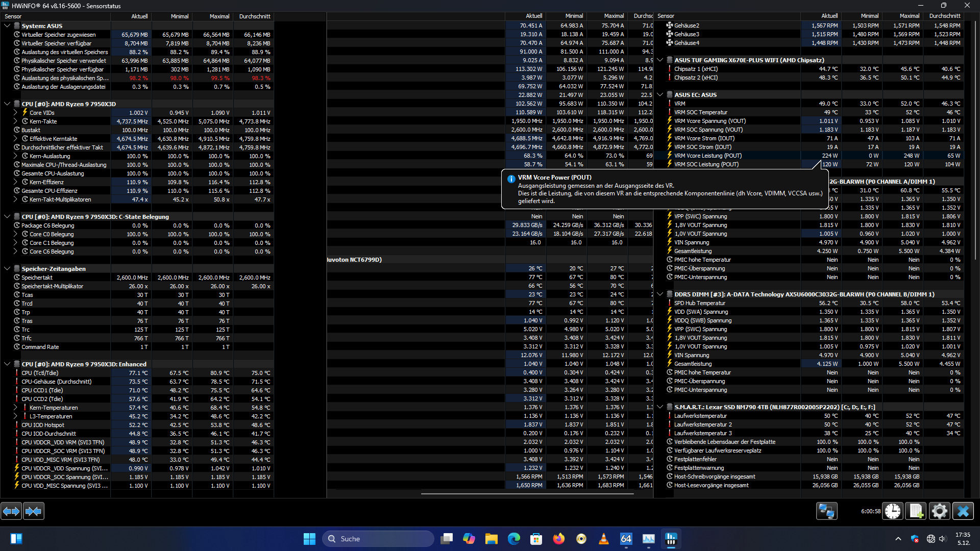This screenshot has width=980, height=551.
Task: Select the CPU (Tctl/Tdie) temperature row
Action: coord(40,373)
